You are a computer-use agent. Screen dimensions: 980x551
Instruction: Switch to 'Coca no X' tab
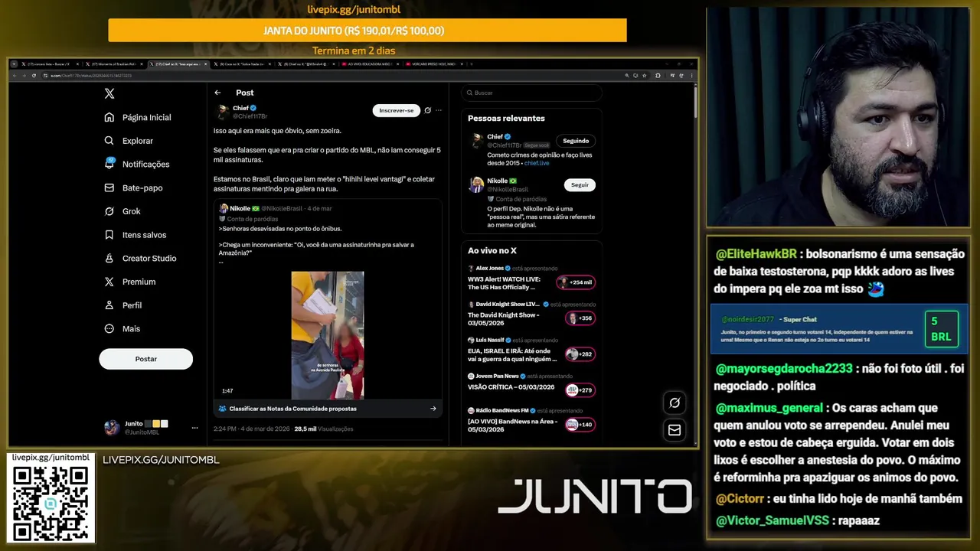[x=242, y=64]
